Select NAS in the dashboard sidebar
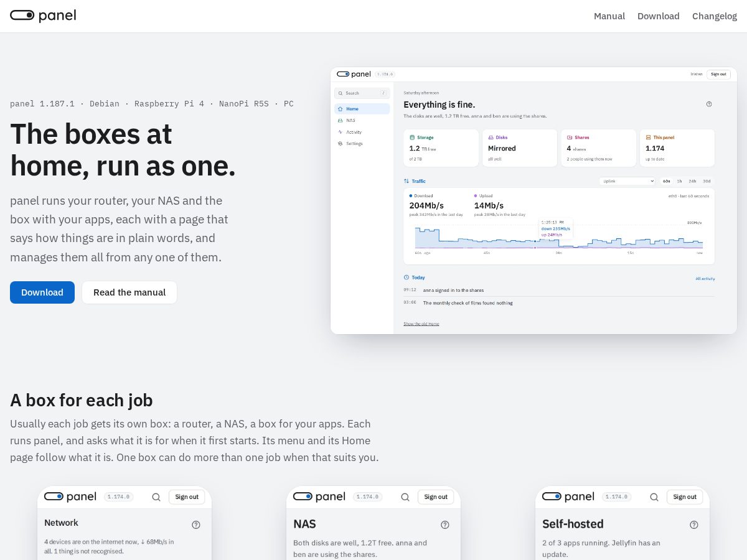 point(362,120)
